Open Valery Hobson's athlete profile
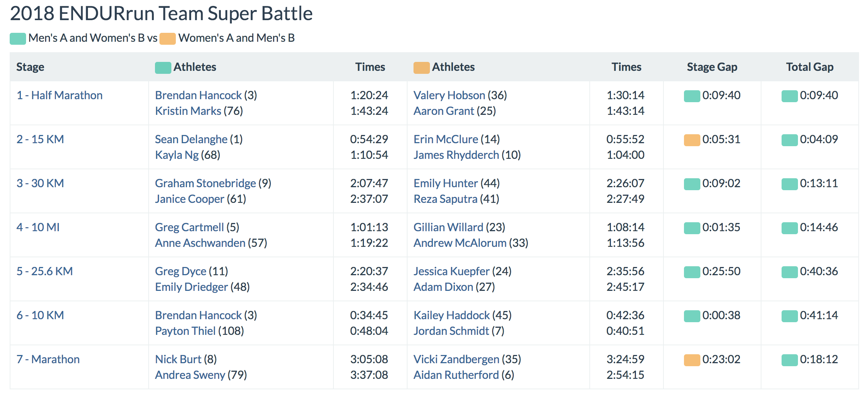Viewport: 868px width, 399px height. click(449, 95)
